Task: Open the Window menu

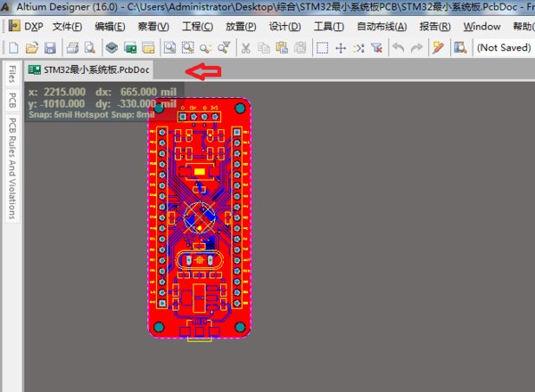Action: pos(481,26)
